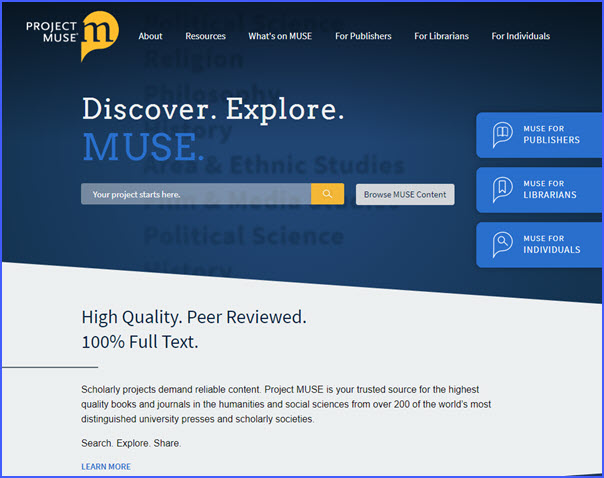Follow the LEARN MORE link
This screenshot has height=478, width=604.
[106, 467]
